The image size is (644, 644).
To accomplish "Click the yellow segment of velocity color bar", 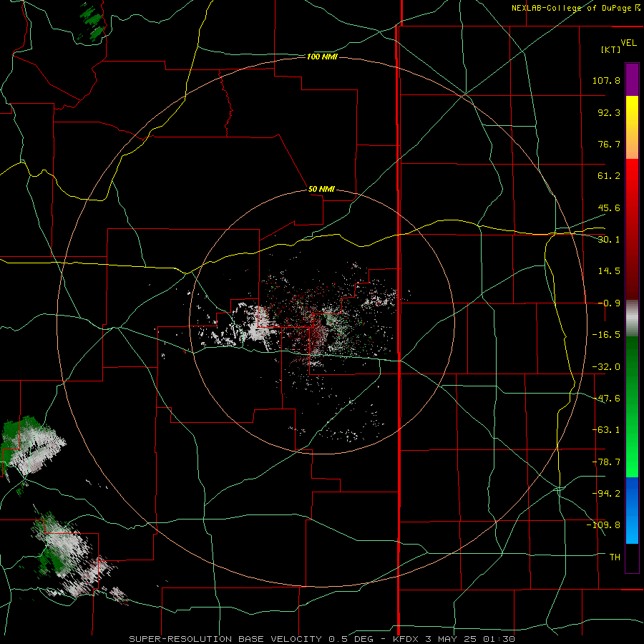I will (x=632, y=127).
